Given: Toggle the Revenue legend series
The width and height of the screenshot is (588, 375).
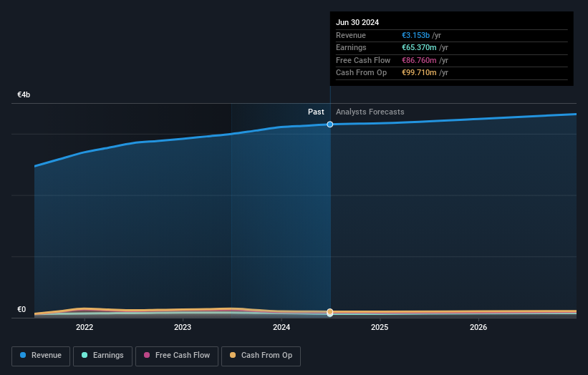Looking at the screenshot, I should point(41,356).
